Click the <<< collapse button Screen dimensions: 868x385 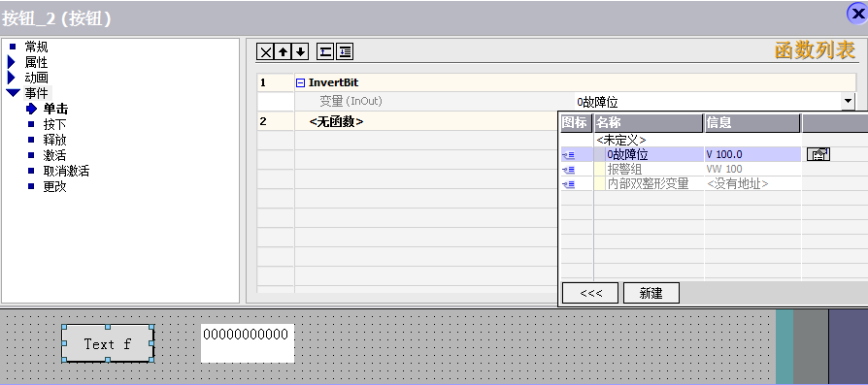tap(590, 293)
